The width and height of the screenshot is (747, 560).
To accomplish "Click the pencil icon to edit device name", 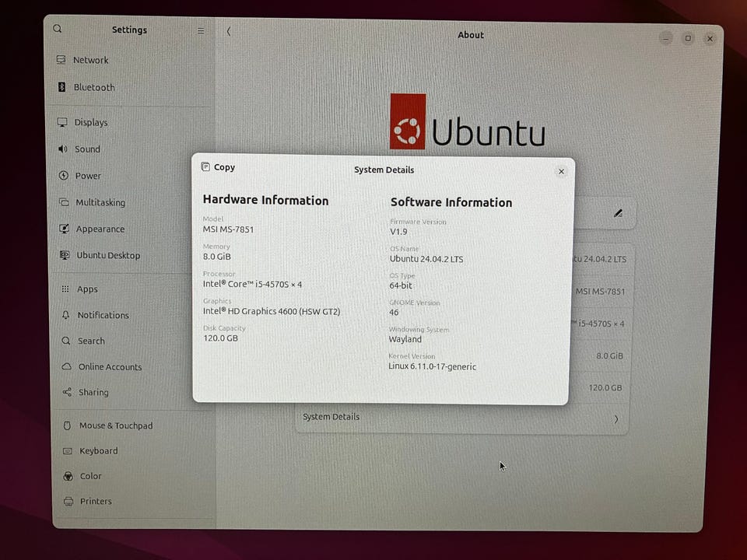I will point(618,213).
